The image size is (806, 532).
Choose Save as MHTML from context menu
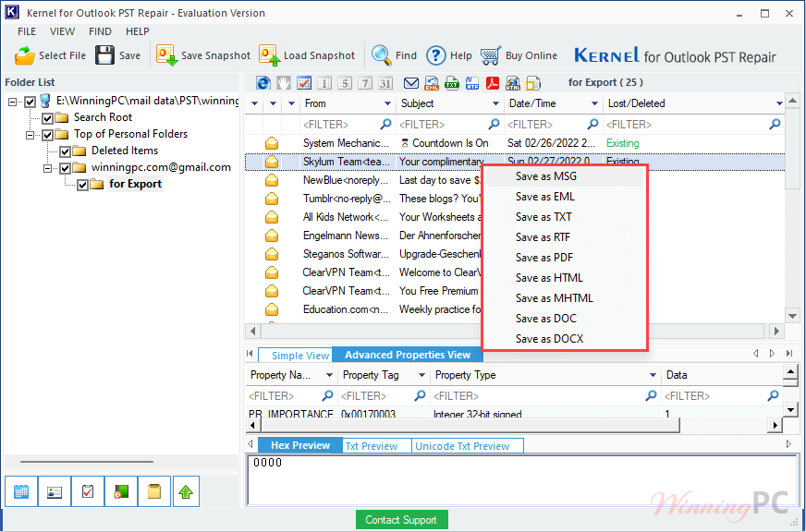(x=564, y=298)
